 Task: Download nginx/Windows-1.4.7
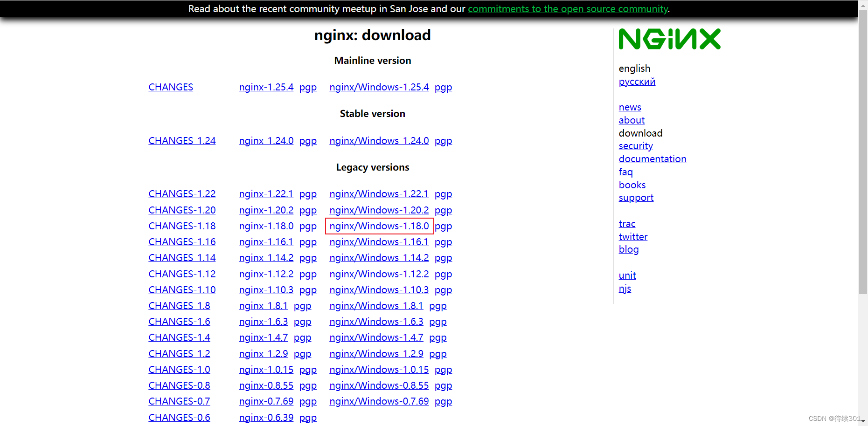(x=376, y=337)
